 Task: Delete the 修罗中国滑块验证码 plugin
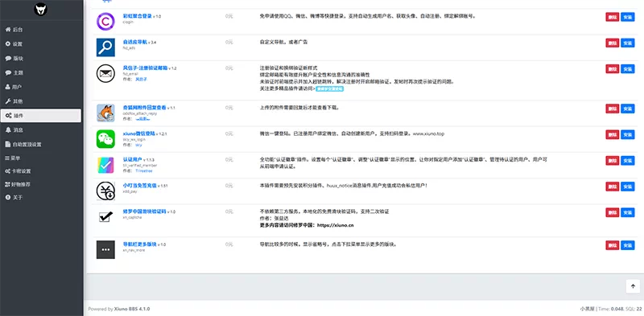(x=612, y=212)
